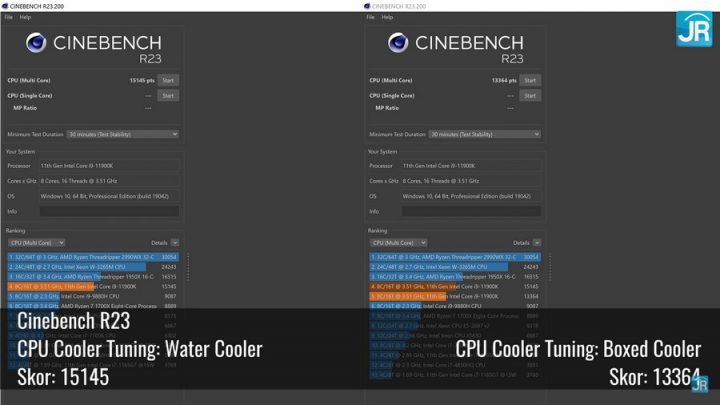Open Help menu in left Cinebench window
Screen dimensions: 720x405
click(x=25, y=17)
